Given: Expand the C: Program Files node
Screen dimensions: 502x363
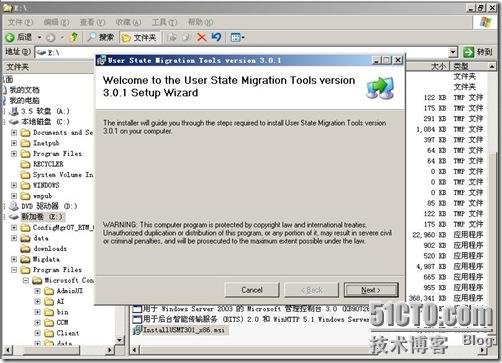Looking at the screenshot, I should [14, 154].
